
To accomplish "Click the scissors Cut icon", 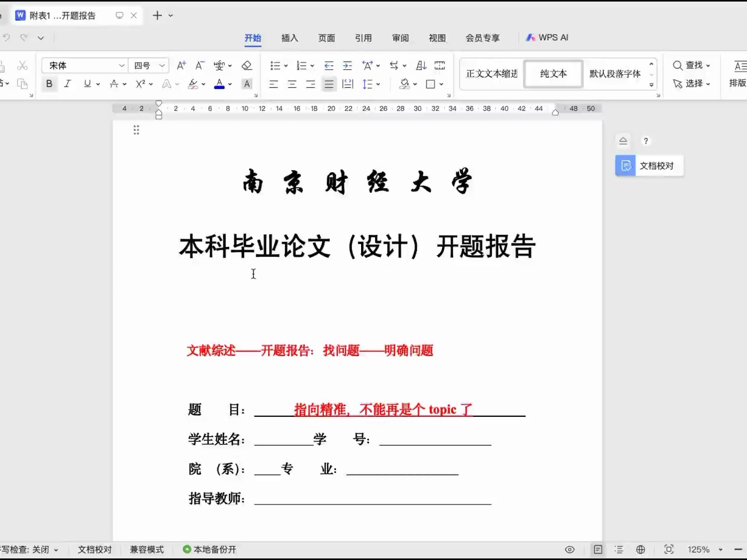I will (x=22, y=65).
